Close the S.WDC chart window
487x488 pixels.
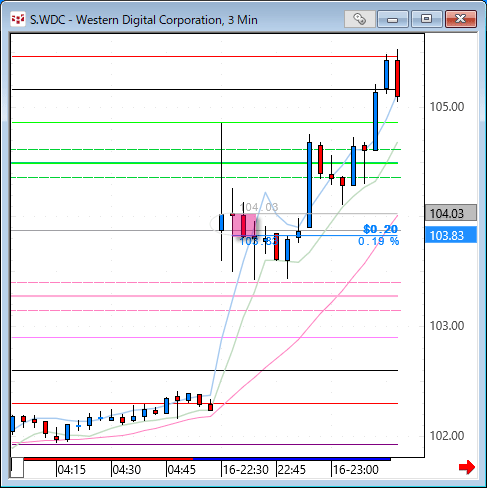(x=461, y=19)
